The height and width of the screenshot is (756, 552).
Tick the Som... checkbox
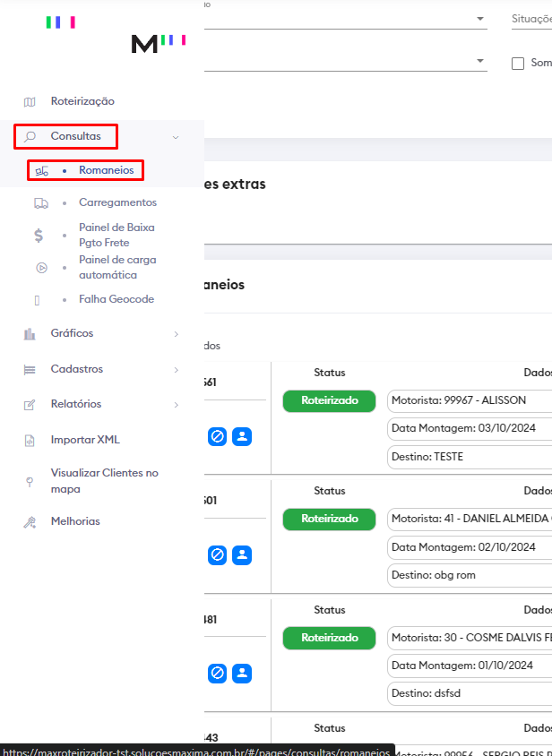(x=518, y=64)
